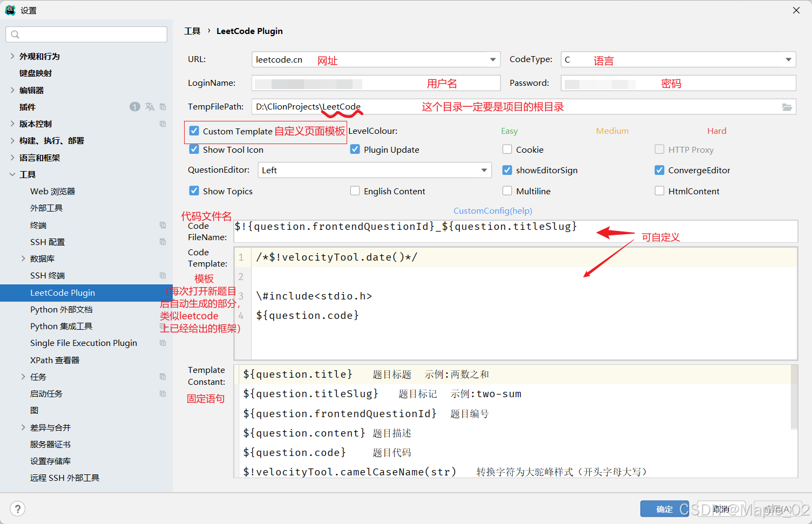
Task: Open the QuestionEditor dropdown showing Left
Action: click(x=484, y=170)
